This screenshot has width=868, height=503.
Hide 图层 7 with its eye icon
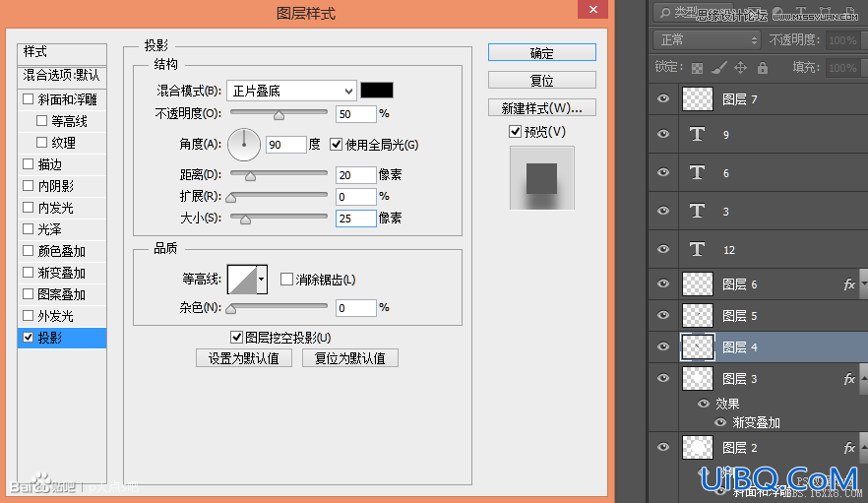pyautogui.click(x=663, y=98)
